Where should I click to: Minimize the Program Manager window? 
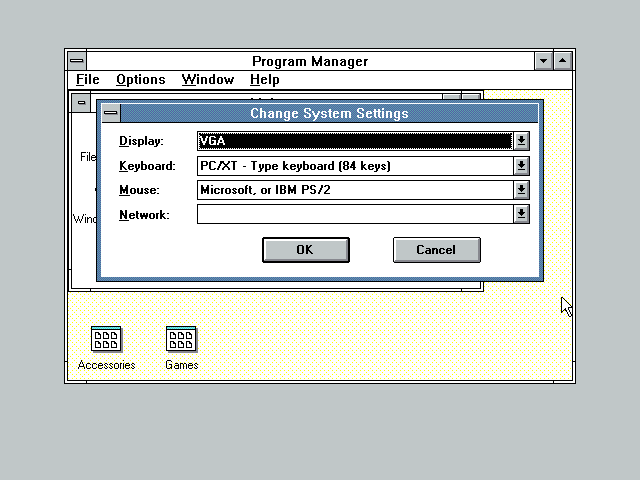544,61
